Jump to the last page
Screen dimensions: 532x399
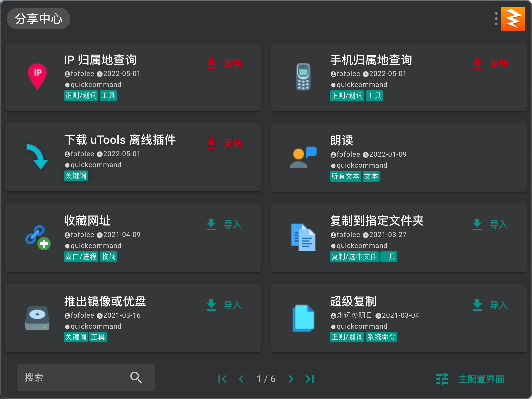point(310,379)
